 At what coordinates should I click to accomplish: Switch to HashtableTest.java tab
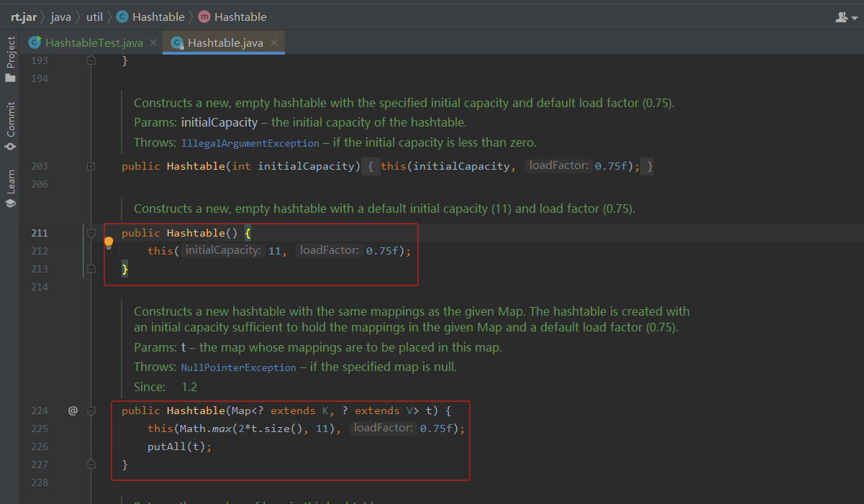point(94,42)
